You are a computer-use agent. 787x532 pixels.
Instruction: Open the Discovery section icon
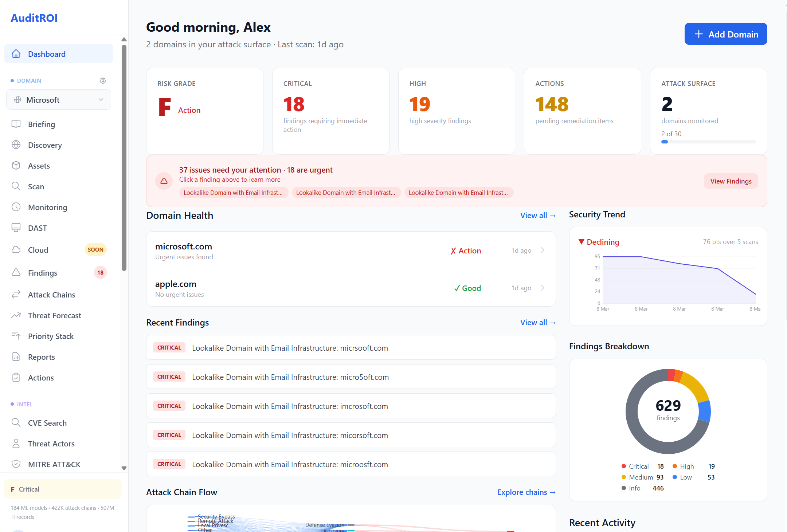click(16, 145)
